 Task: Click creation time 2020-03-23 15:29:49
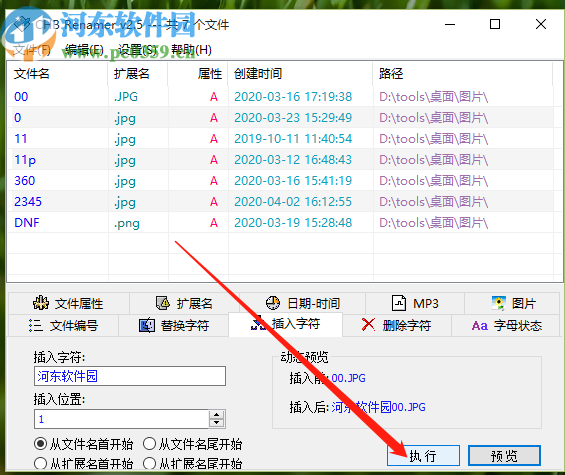pos(293,117)
